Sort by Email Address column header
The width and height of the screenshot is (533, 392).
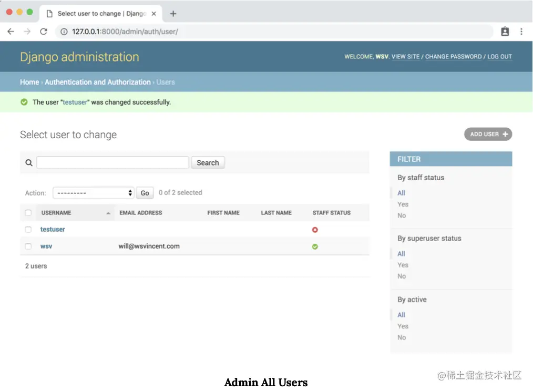point(141,213)
